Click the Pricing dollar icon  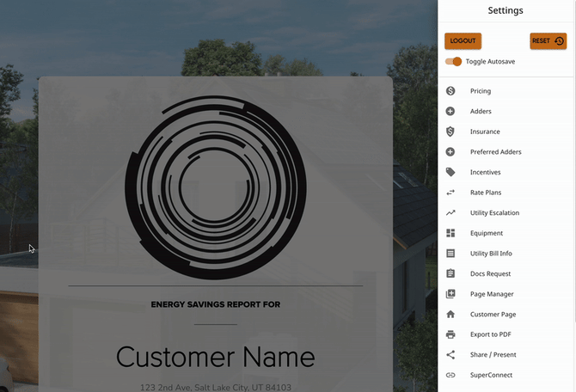[x=450, y=91]
